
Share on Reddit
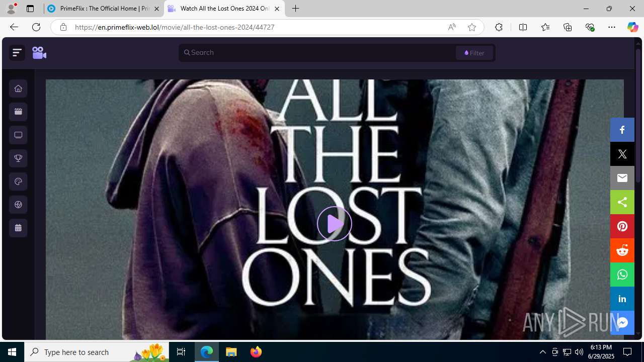click(x=622, y=250)
